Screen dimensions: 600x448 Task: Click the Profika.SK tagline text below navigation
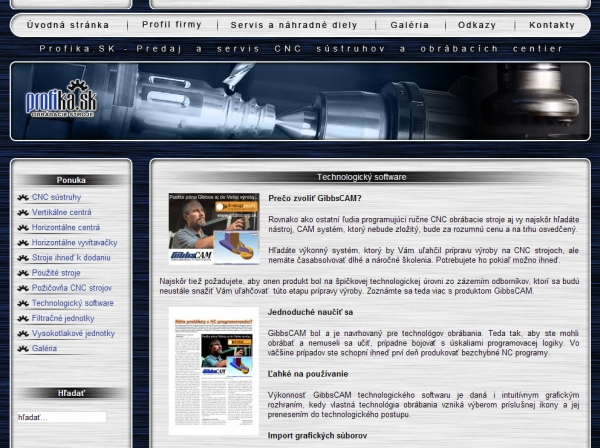301,49
